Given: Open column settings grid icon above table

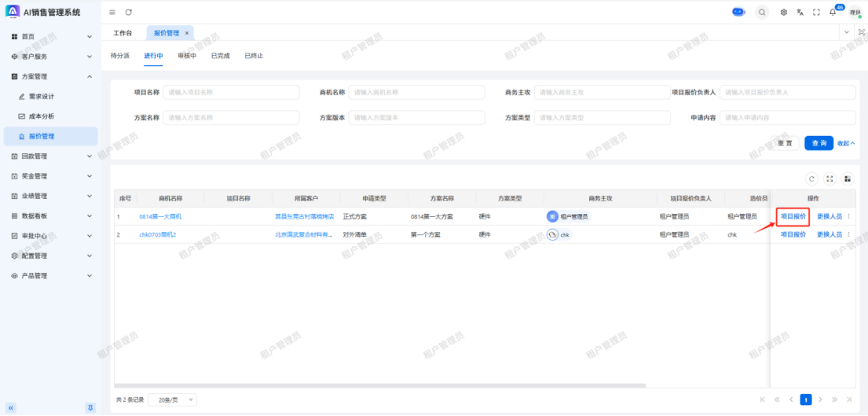Looking at the screenshot, I should coord(847,179).
